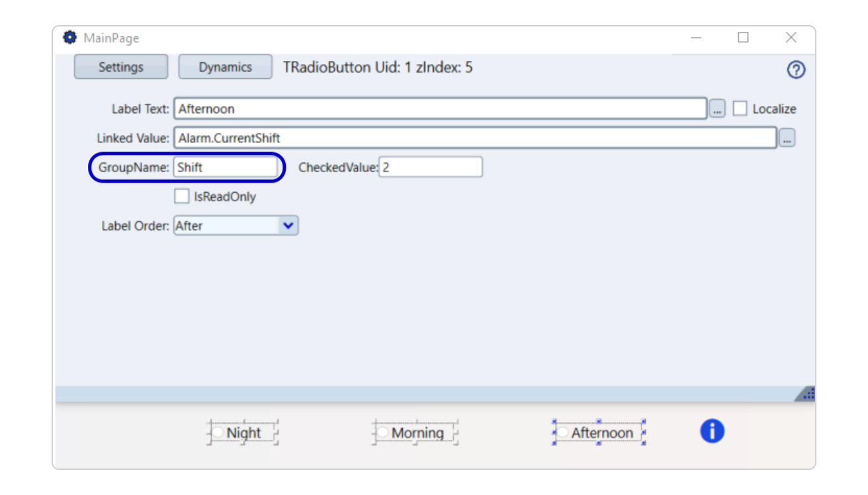
Task: Switch to the Settings tab
Action: pyautogui.click(x=120, y=67)
